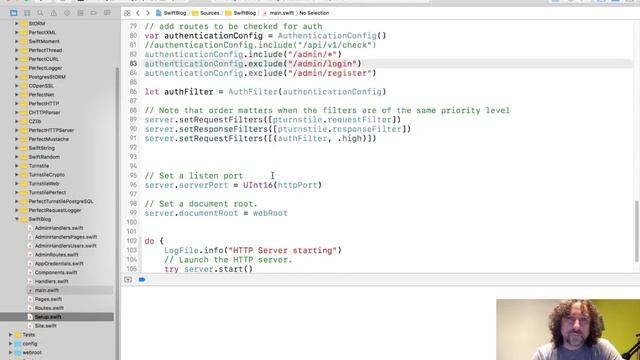Image resolution: width=640 pixels, height=360 pixels.
Task: Expand the PerfectCURL folder
Action: point(16,59)
